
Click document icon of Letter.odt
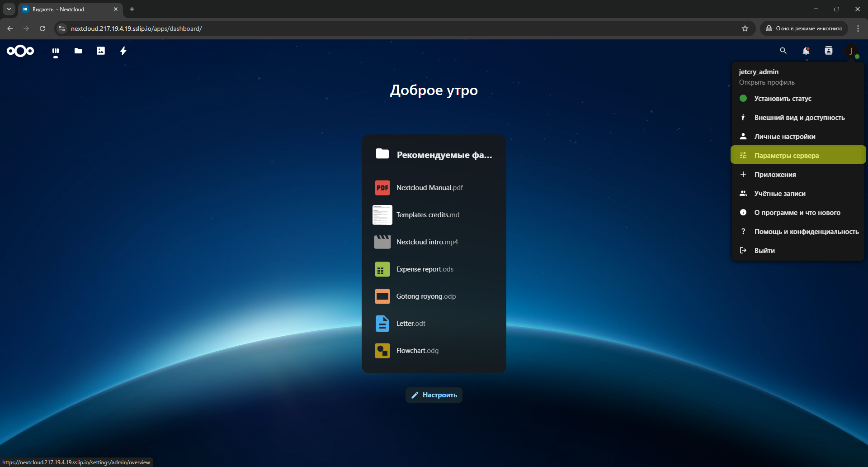click(382, 324)
